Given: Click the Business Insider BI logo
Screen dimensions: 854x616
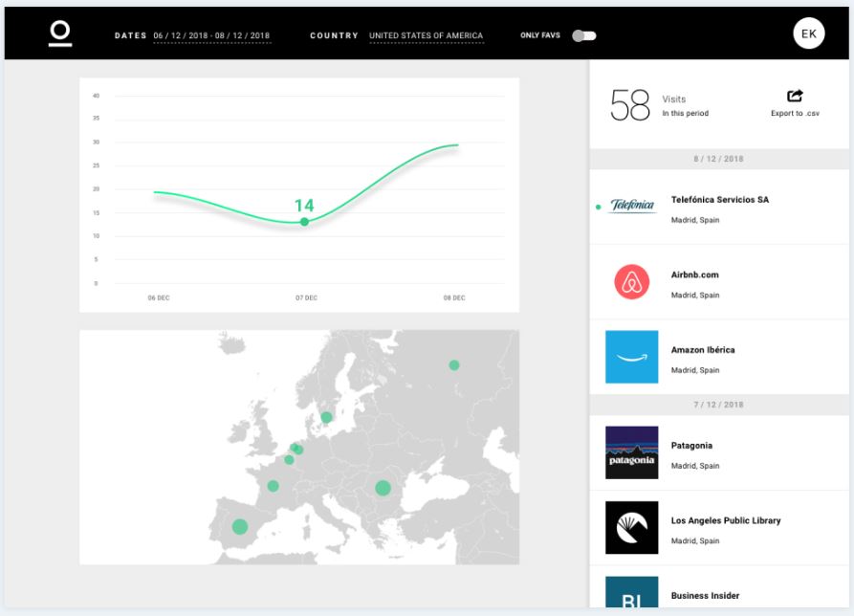Looking at the screenshot, I should tap(632, 592).
